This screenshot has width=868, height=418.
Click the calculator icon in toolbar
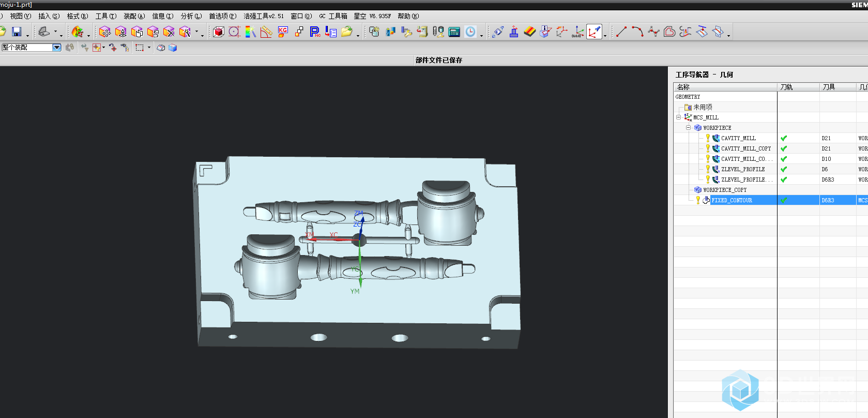pyautogui.click(x=454, y=32)
